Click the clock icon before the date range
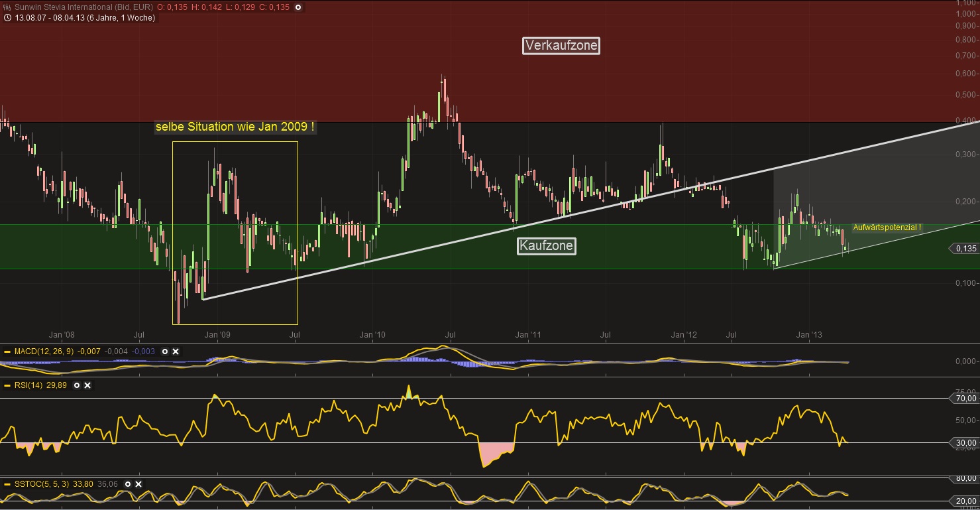 coord(7,18)
